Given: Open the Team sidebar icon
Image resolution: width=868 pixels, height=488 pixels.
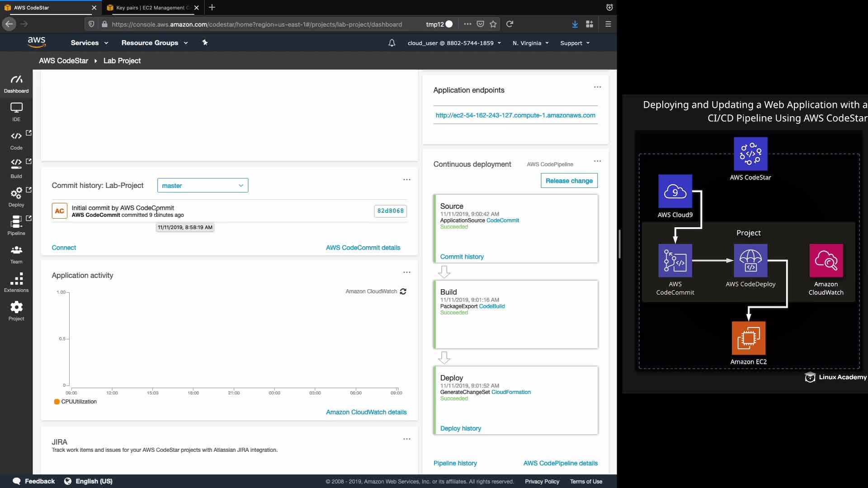Looking at the screenshot, I should [x=16, y=254].
